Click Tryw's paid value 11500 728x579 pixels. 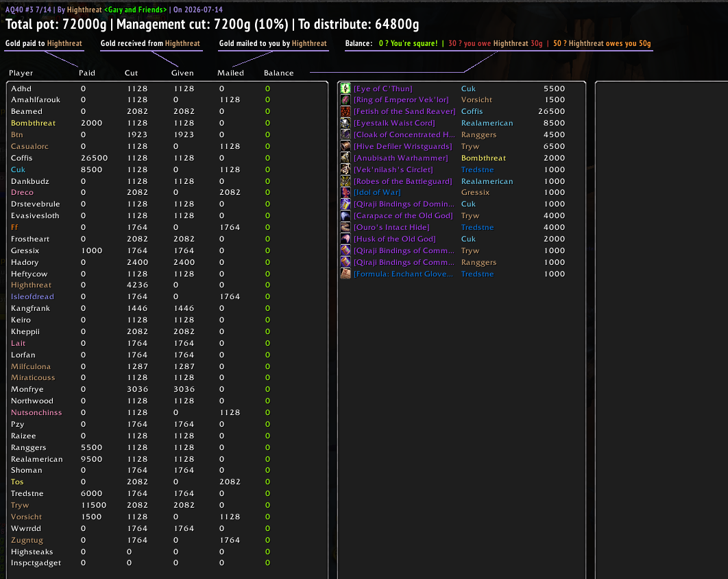[x=94, y=505]
